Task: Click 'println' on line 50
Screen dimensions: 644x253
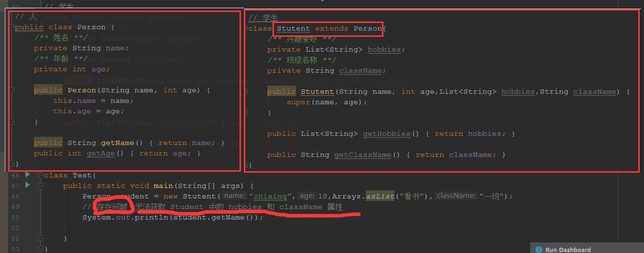Action: [x=152, y=217]
